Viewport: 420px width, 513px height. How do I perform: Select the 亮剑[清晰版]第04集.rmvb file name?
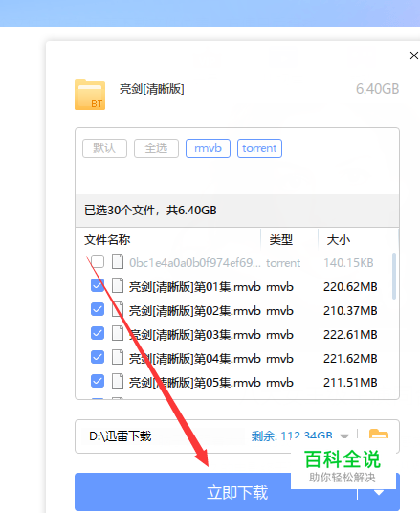194,359
